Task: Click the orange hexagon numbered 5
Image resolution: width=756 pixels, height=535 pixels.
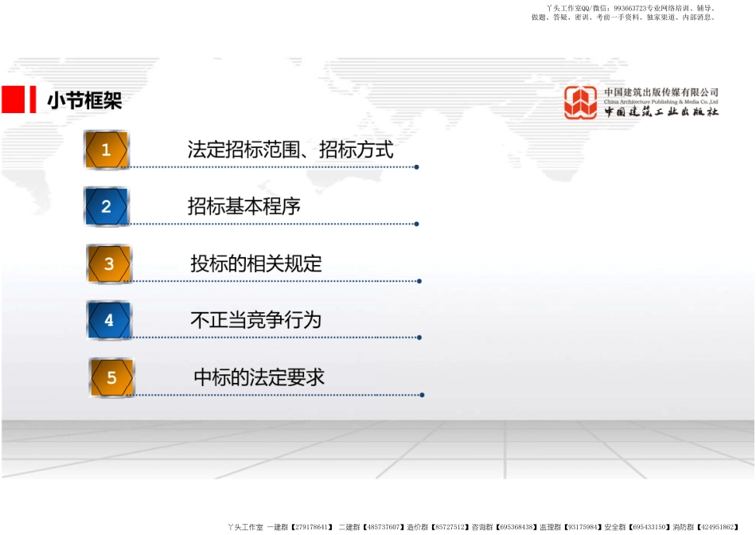Action: click(111, 378)
